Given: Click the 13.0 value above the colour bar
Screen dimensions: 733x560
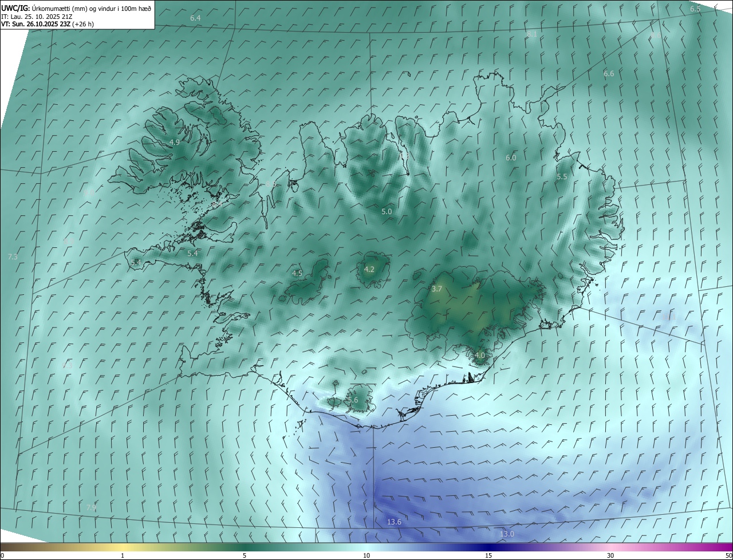Looking at the screenshot, I should pos(507,534).
